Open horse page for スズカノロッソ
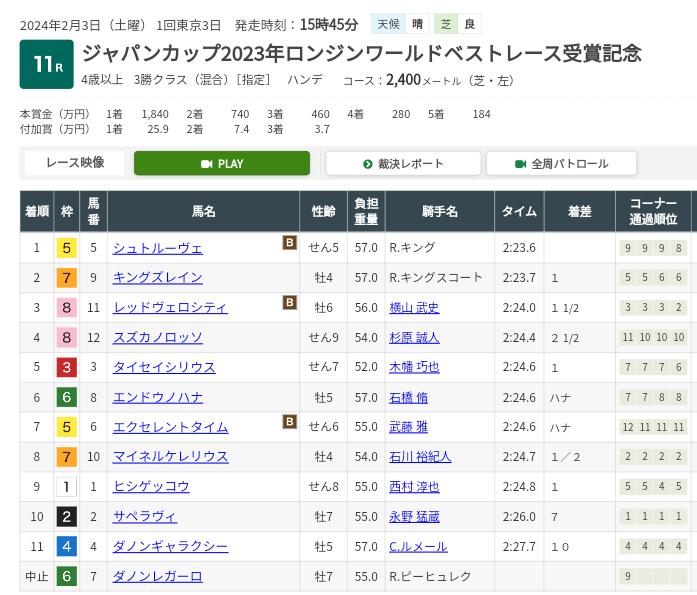 157,337
